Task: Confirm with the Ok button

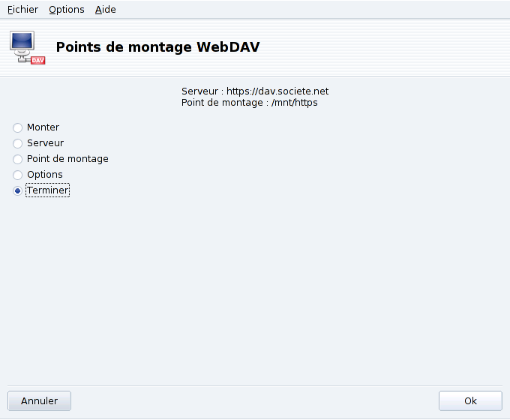Action: tap(470, 400)
